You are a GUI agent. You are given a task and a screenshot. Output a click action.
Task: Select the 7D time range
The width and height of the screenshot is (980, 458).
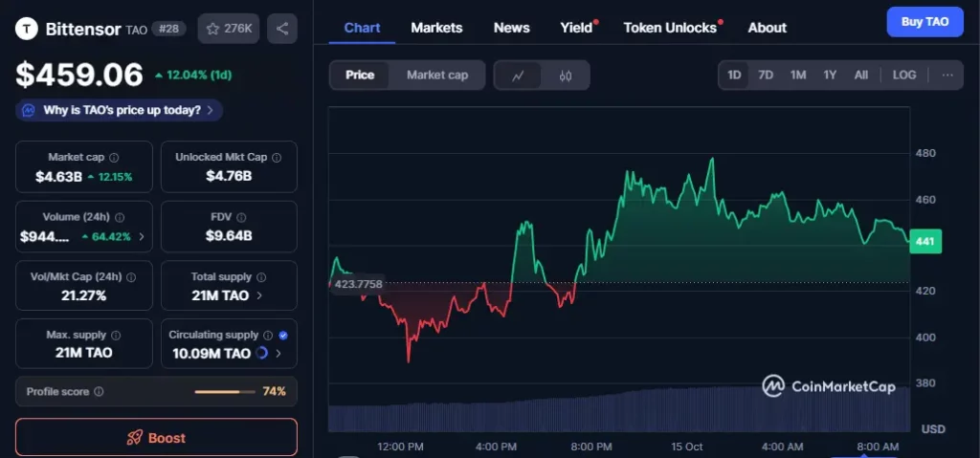click(766, 75)
